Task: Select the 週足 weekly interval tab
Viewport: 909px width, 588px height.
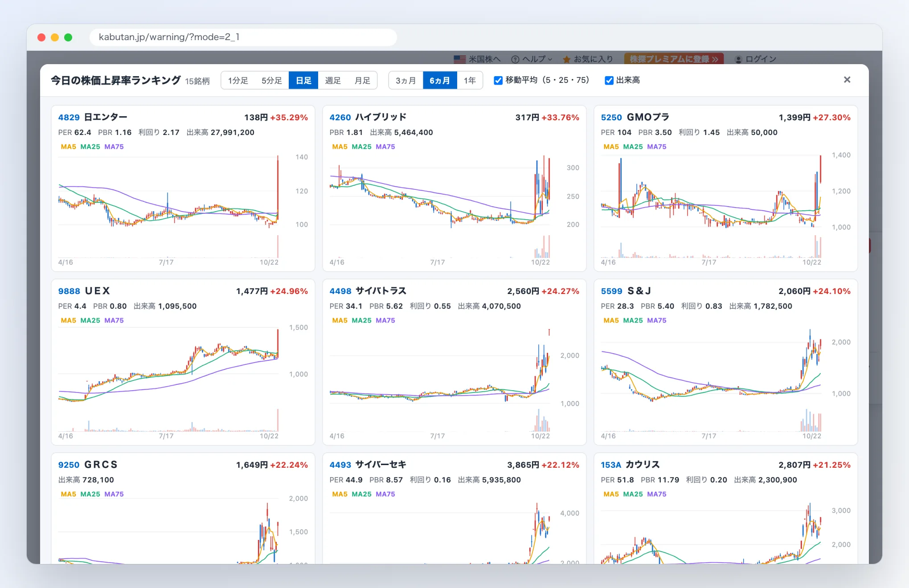Action: pos(333,80)
